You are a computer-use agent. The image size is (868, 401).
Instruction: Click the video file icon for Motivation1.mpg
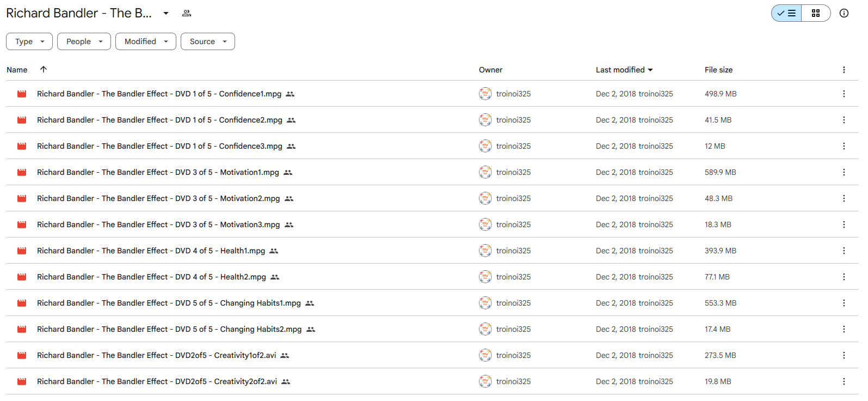click(x=22, y=172)
